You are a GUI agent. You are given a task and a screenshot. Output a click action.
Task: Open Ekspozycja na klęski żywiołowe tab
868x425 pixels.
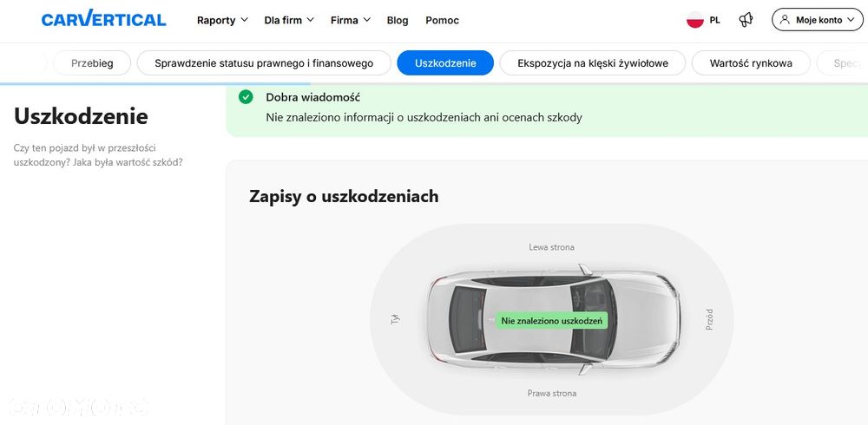click(x=593, y=62)
